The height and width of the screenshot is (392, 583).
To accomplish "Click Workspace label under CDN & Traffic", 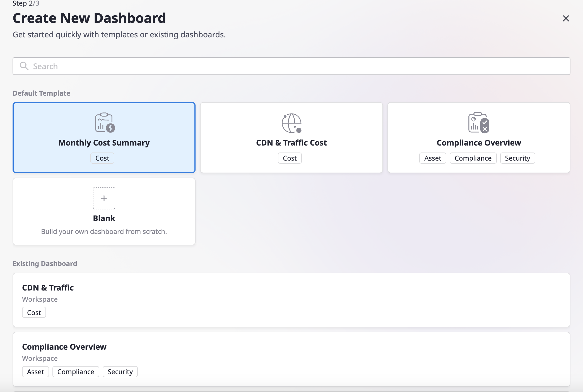I will pyautogui.click(x=40, y=299).
